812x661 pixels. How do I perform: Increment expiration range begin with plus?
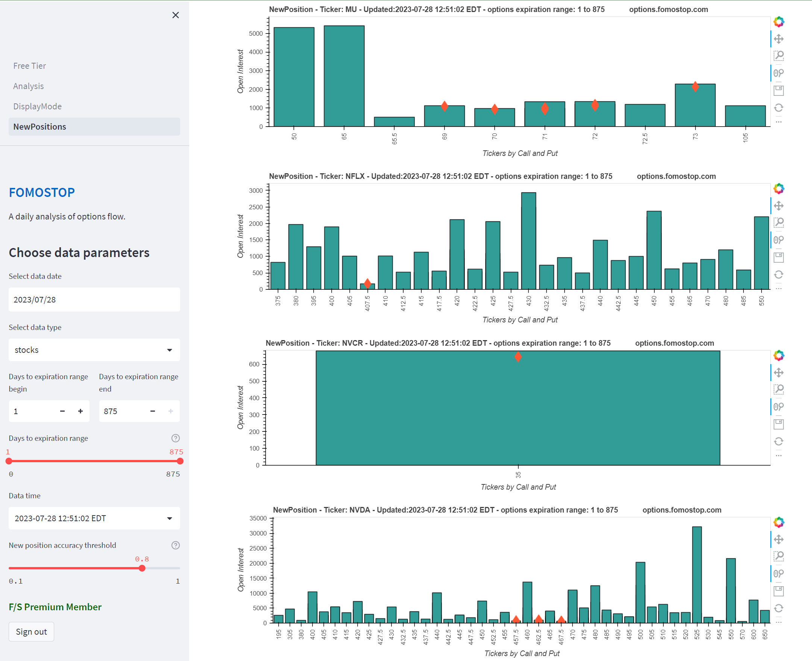point(80,411)
